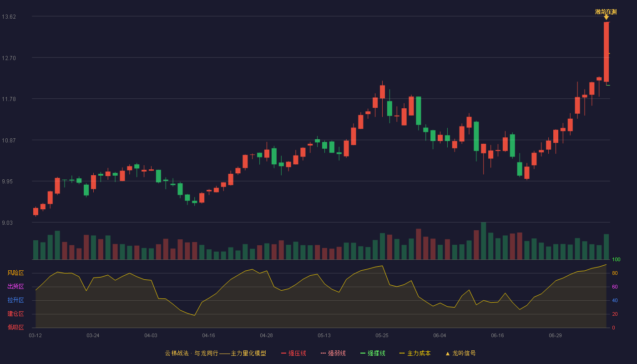This screenshot has width=637, height=364.
Task: Click the 建仓区 zone label
Action: 15,314
